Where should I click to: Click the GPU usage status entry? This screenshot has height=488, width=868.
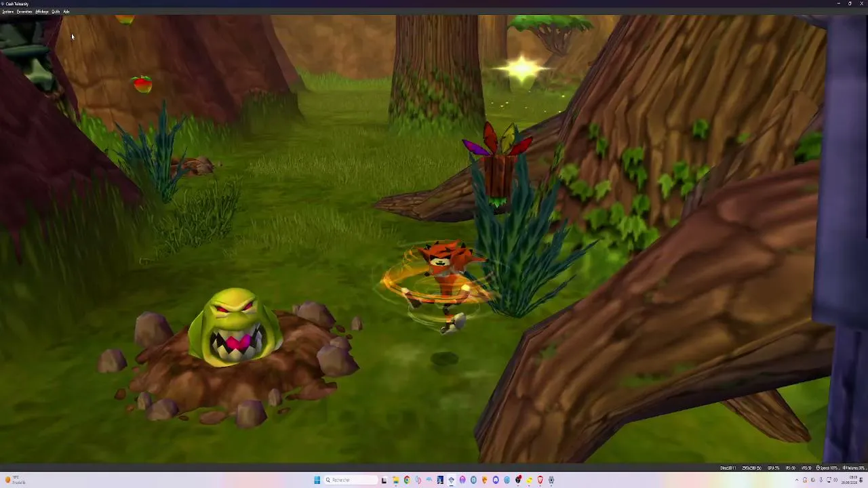point(773,468)
